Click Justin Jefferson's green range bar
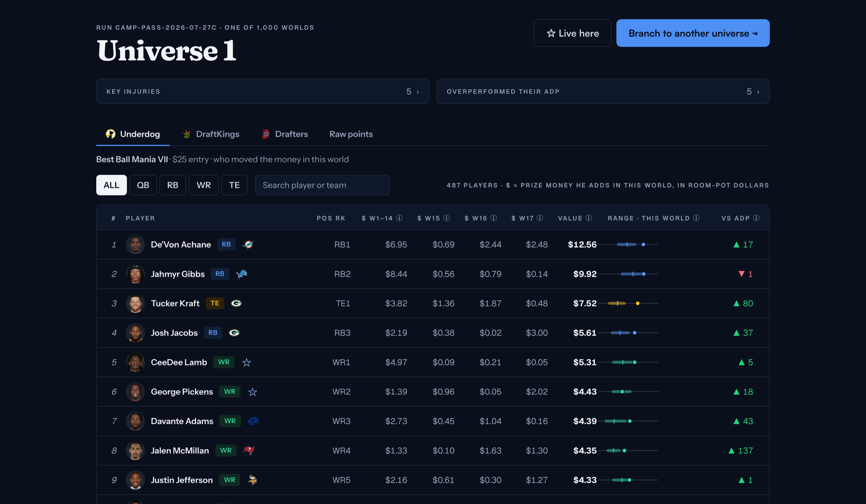 [x=628, y=480]
